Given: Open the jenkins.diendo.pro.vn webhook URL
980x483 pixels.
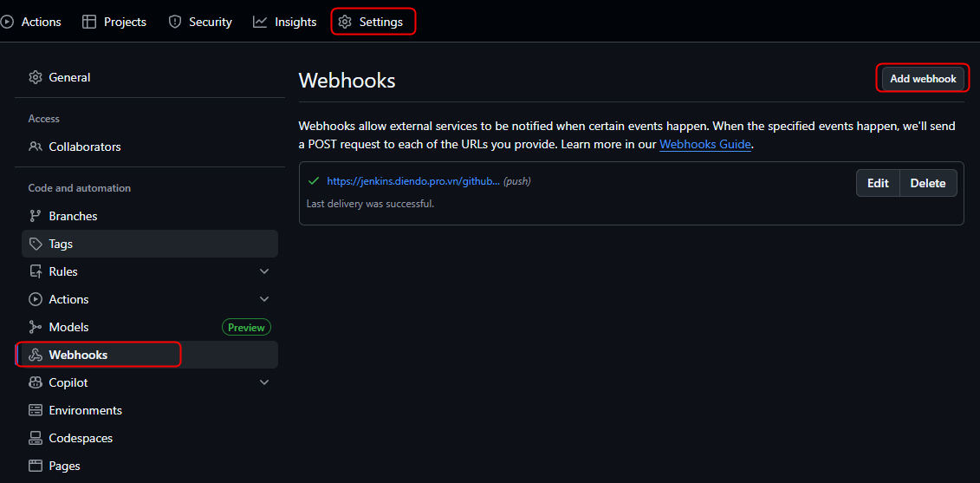Looking at the screenshot, I should point(412,181).
